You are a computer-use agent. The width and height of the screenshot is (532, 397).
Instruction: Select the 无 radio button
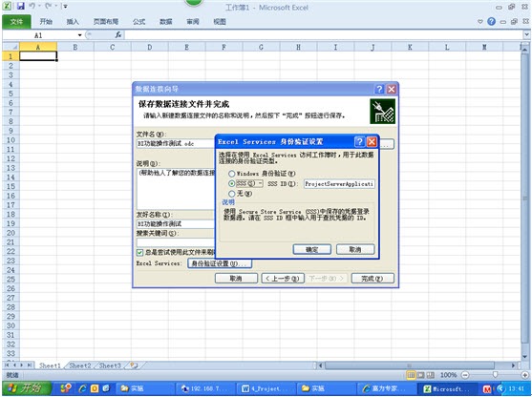[x=232, y=194]
